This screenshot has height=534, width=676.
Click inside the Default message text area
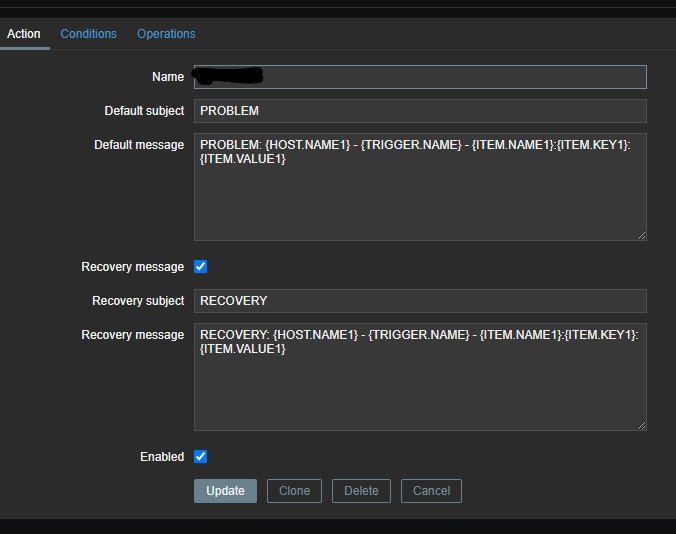(420, 187)
